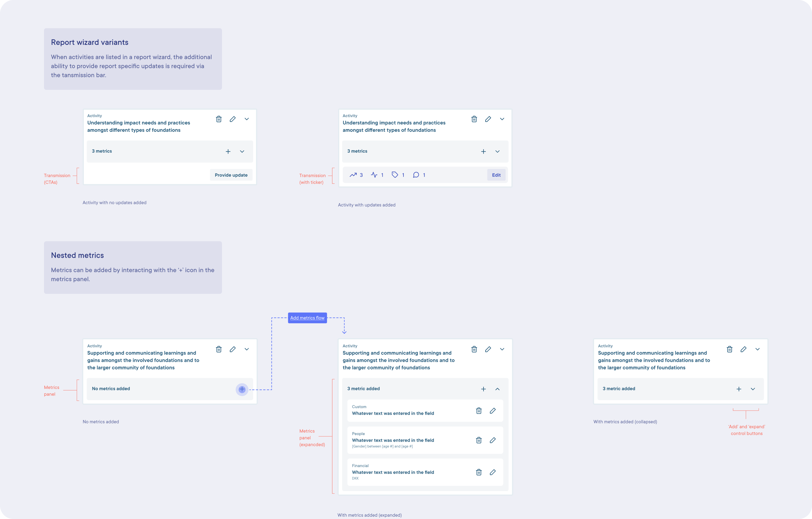This screenshot has height=519, width=812.
Task: Add metric via plus in expanded '3 metric added' panel
Action: (484, 389)
